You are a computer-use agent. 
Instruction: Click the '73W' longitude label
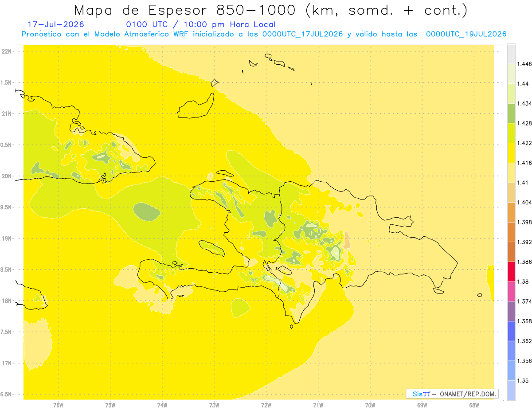click(x=214, y=405)
